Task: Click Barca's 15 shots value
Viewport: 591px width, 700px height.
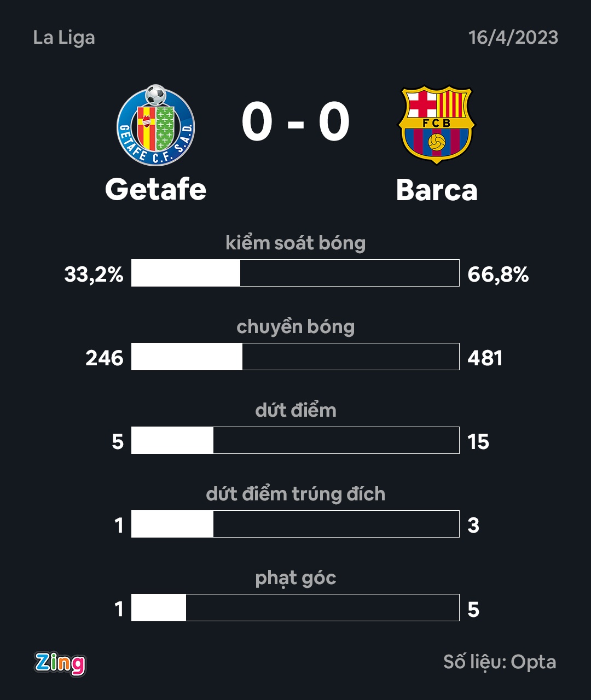Action: 478,442
